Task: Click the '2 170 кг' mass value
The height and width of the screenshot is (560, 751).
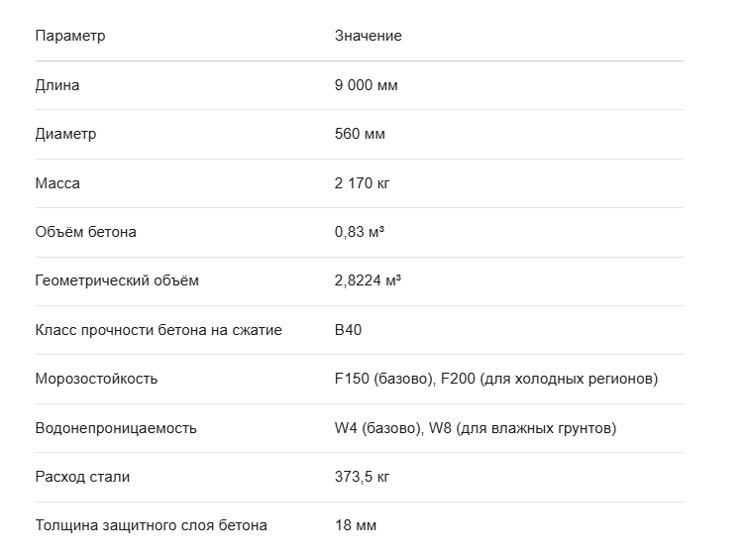Action: (362, 183)
